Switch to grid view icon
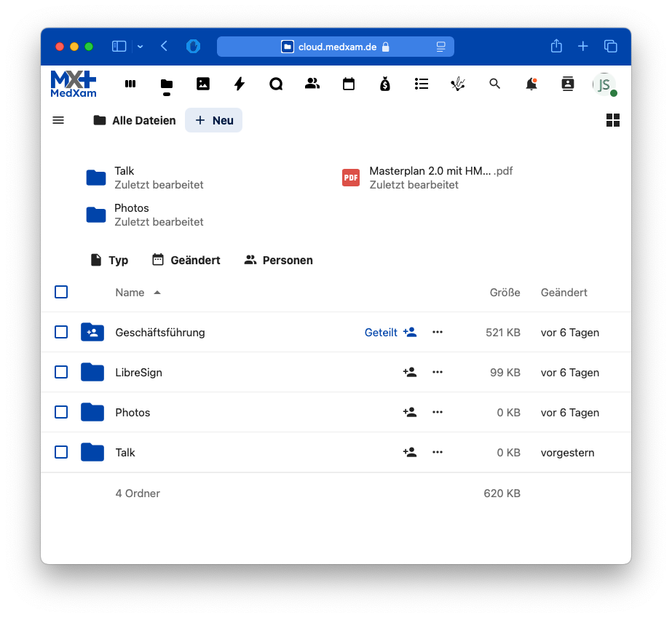 [x=613, y=120]
